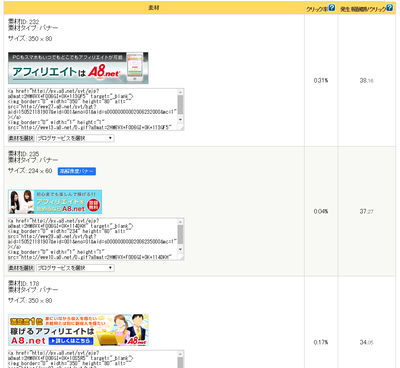Click the help icon beside クリック率 header
The image size is (400, 368).
332,8
